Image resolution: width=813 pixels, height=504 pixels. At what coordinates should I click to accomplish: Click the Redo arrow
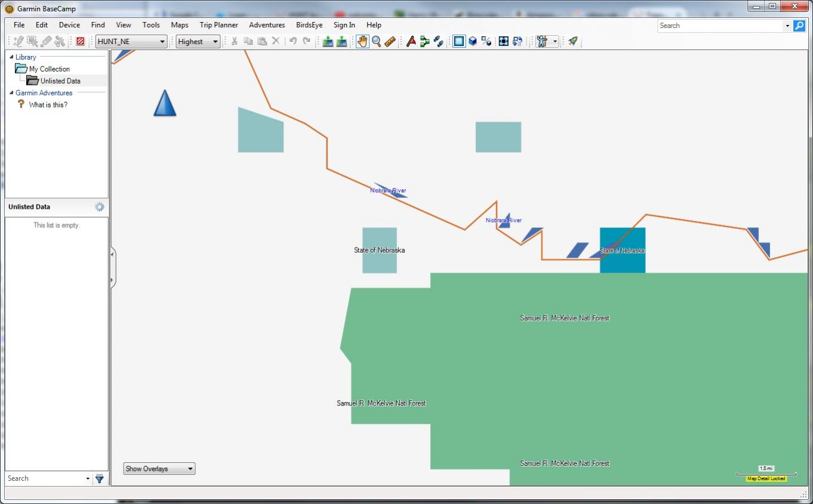pos(307,41)
